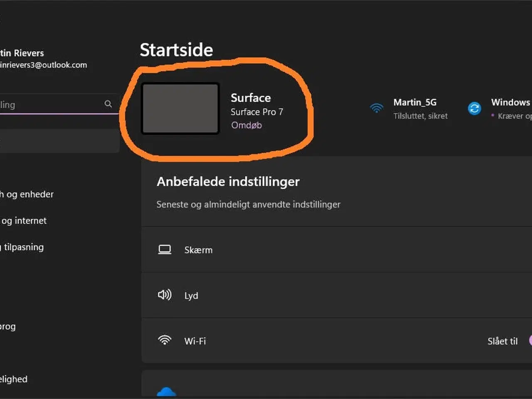532x399 pixels.
Task: Click the outlook.com account email
Action: click(43, 65)
